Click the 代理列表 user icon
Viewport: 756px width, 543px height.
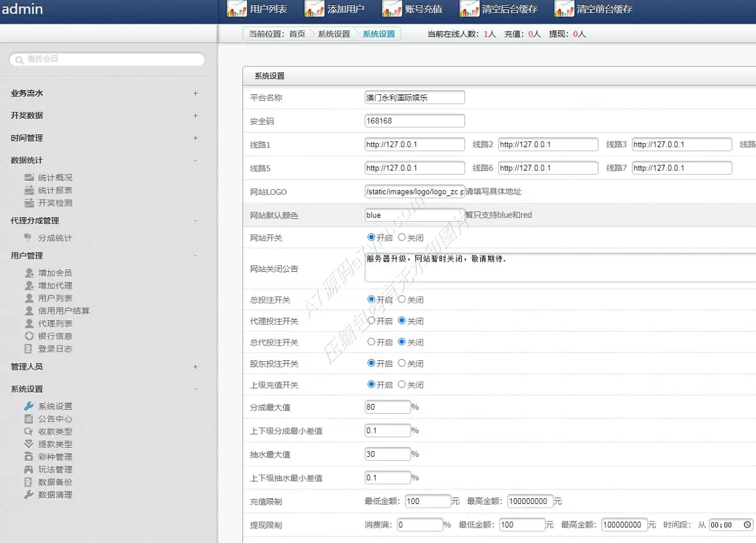click(x=29, y=324)
